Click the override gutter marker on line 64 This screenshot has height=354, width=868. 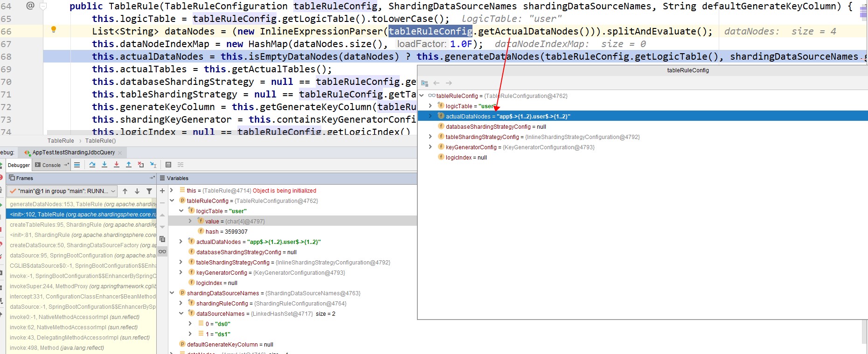pos(30,6)
